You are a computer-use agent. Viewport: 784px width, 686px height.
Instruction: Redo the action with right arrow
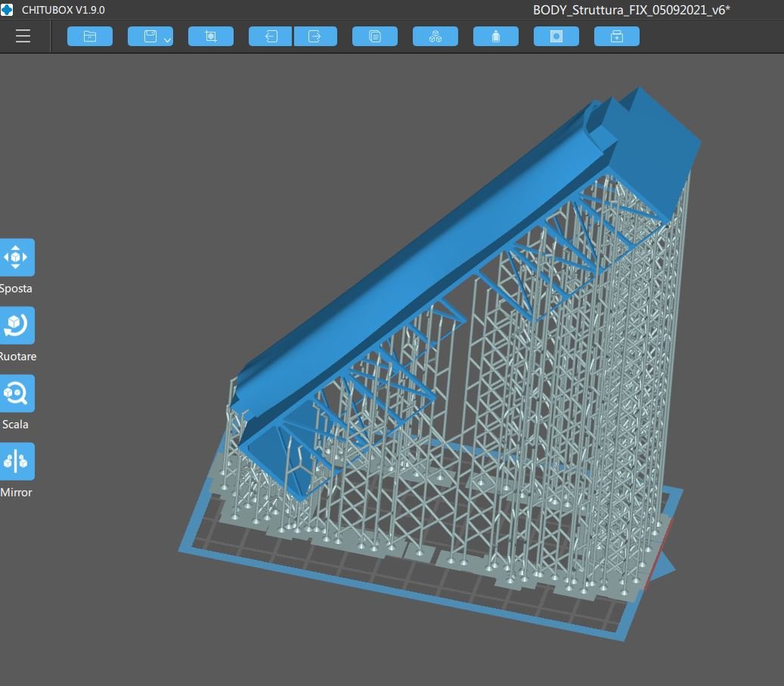pos(315,36)
